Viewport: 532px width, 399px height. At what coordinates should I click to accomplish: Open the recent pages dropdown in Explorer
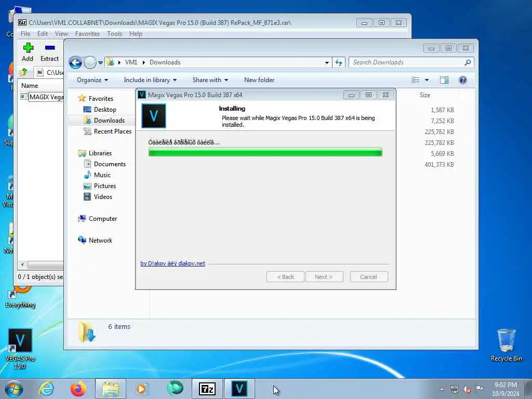tap(100, 62)
